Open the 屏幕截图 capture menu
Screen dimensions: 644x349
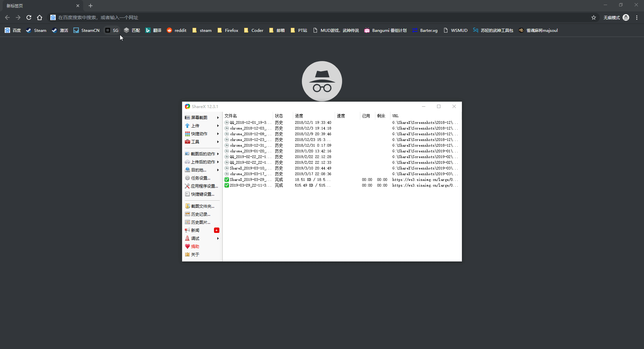199,117
